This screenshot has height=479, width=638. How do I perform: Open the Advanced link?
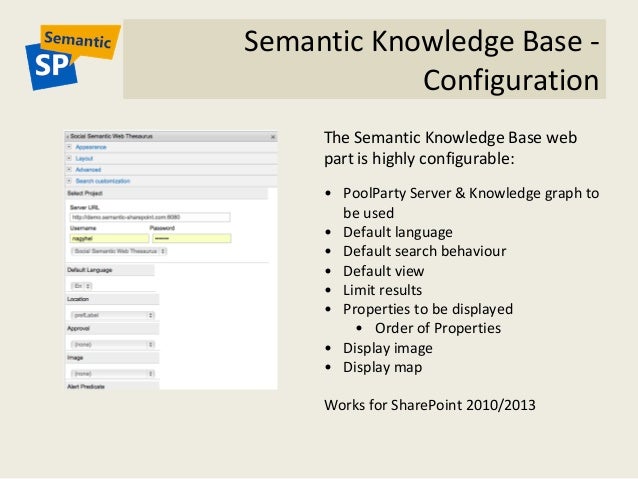pyautogui.click(x=88, y=169)
